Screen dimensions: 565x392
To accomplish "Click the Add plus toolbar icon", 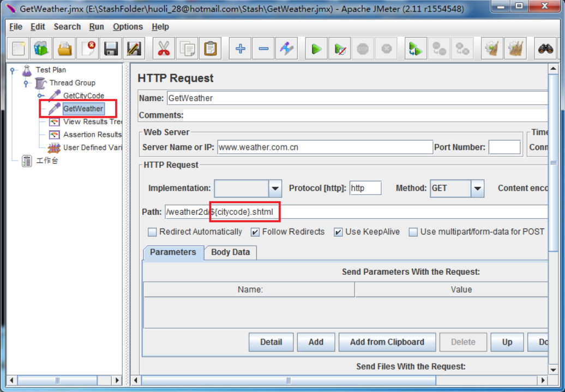I will 240,49.
